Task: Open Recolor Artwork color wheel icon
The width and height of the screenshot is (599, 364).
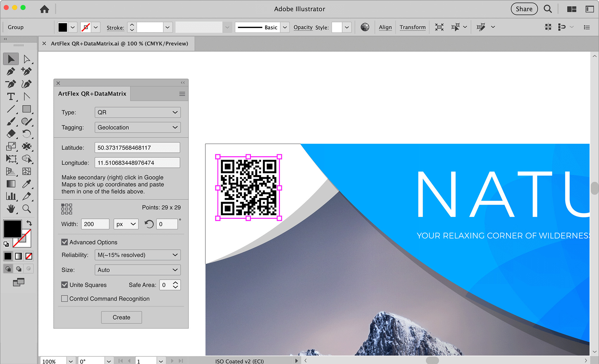Action: click(x=365, y=27)
